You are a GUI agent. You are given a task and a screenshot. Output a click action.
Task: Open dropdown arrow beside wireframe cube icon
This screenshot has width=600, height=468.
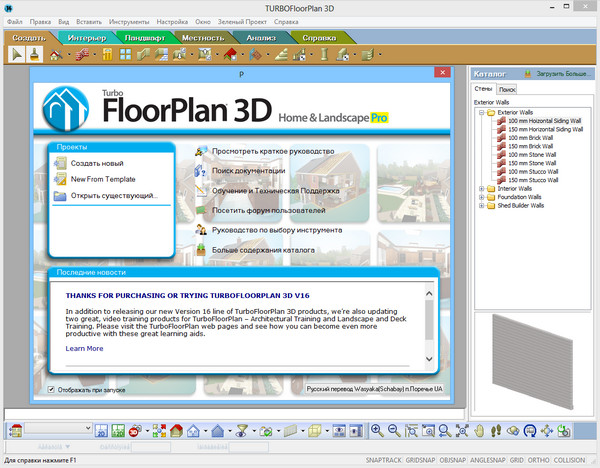[x=327, y=431]
